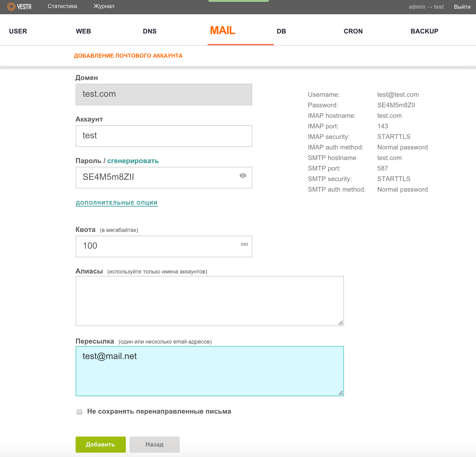Click IMAP auth method 'Normal password'
476x457 pixels.
[x=402, y=147]
